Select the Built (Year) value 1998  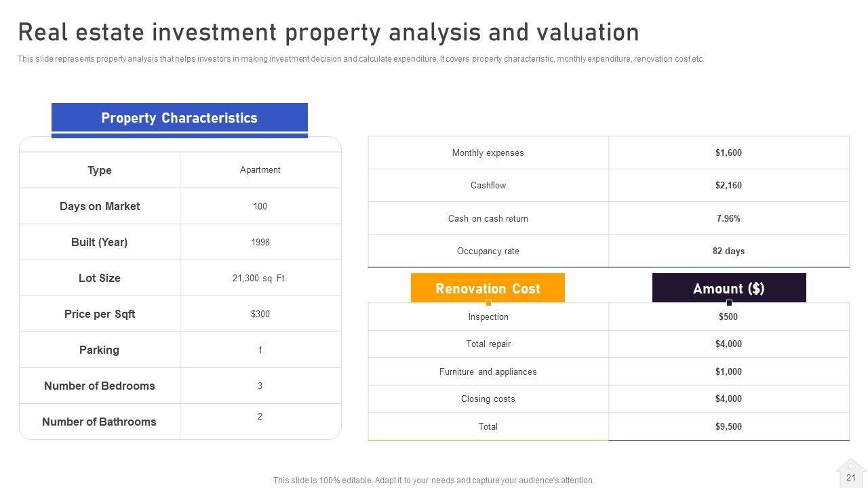pyautogui.click(x=260, y=242)
